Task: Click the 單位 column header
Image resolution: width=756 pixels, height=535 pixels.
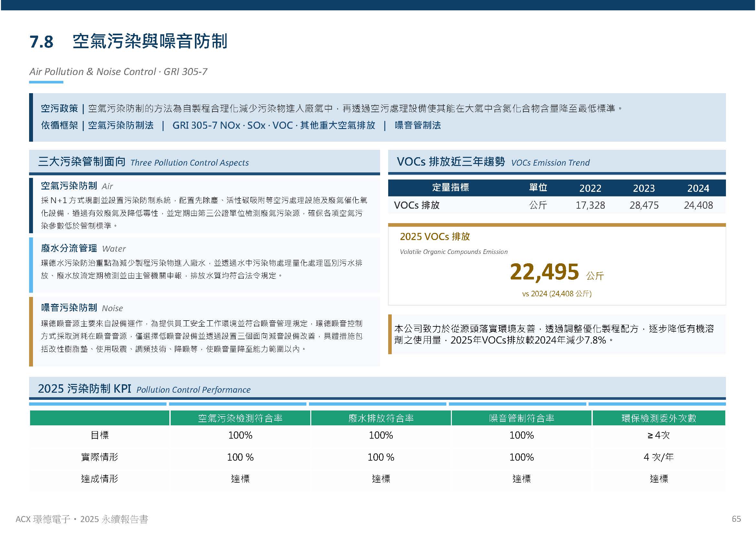Action: (x=538, y=188)
